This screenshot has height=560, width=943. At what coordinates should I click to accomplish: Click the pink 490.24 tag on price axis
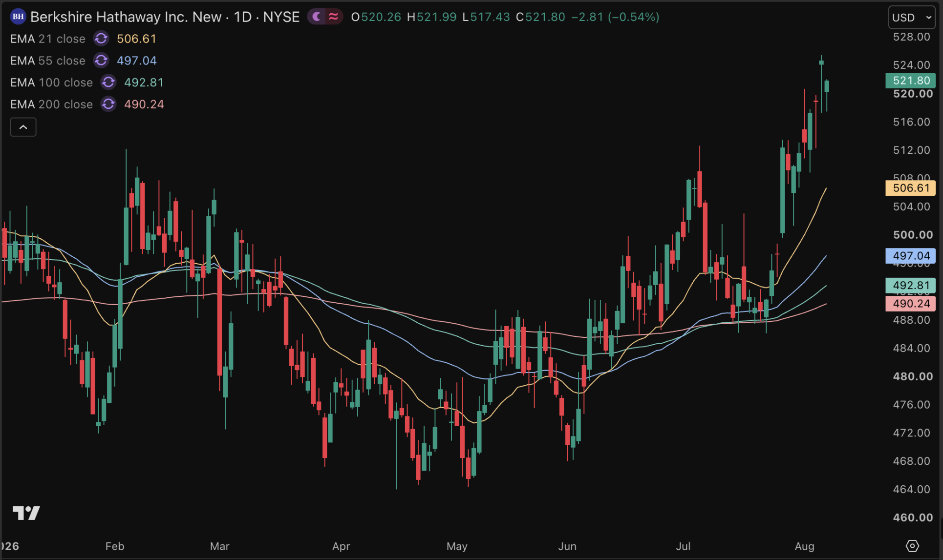[x=911, y=304]
